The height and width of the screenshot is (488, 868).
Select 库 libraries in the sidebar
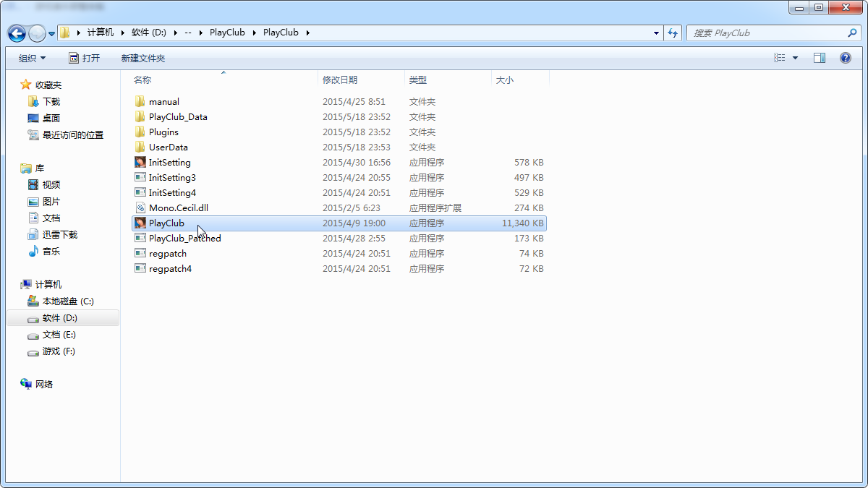[x=40, y=168]
